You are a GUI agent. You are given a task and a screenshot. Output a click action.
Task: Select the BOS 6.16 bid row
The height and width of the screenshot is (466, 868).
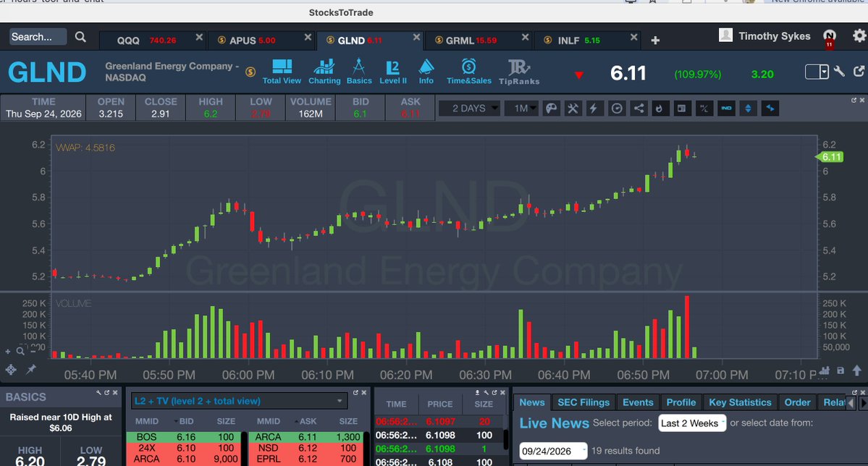[x=185, y=437]
